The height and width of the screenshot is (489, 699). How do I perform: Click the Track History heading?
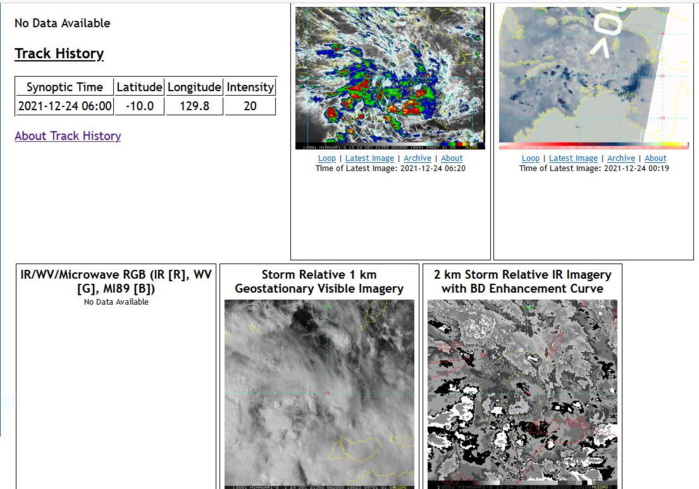tap(59, 54)
